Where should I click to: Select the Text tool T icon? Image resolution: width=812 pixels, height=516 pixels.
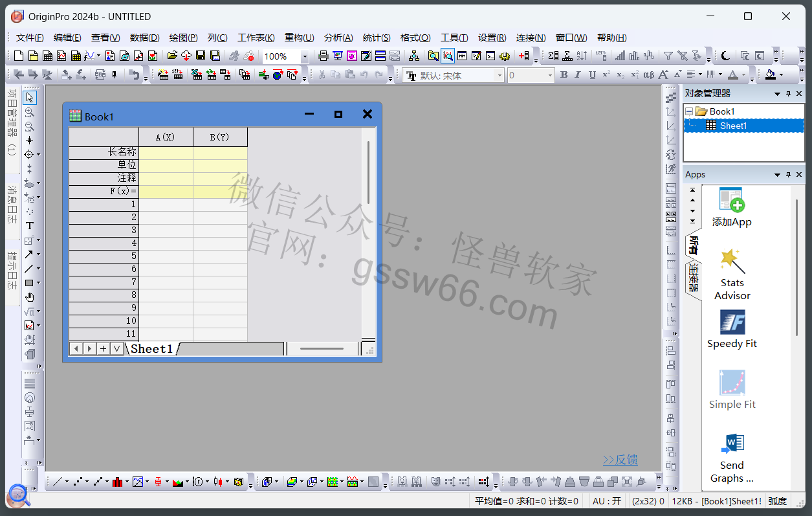pos(29,226)
